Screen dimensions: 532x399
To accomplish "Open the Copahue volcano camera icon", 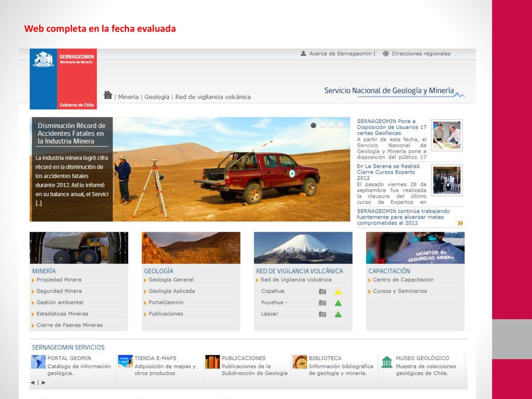I will (322, 291).
